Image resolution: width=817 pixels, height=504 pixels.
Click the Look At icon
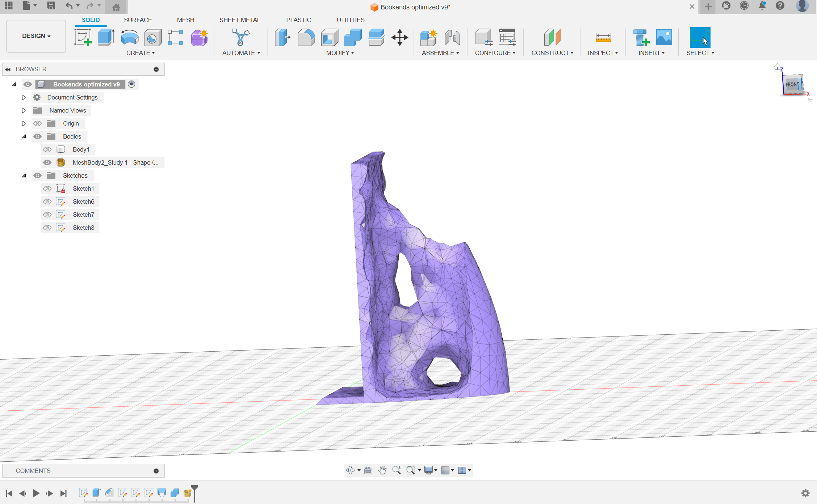point(368,470)
